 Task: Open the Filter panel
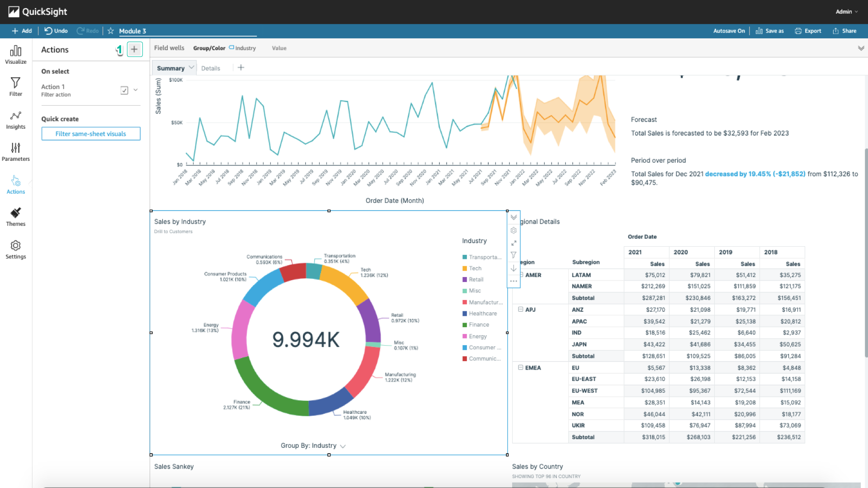[16, 87]
